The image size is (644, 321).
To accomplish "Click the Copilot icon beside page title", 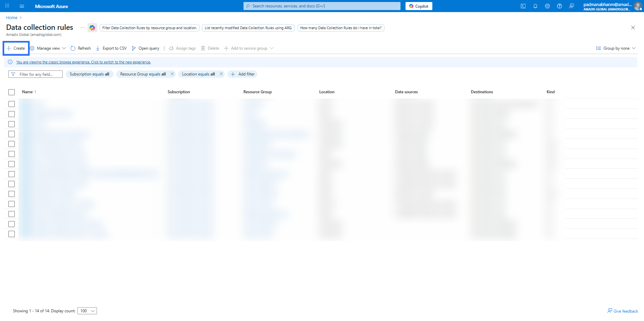I will tap(92, 28).
